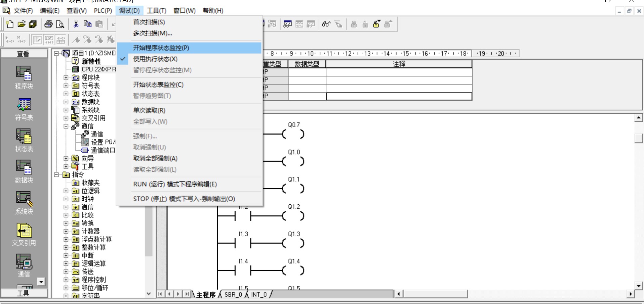Click the pause program status icon
The width and height of the screenshot is (644, 304).
coord(273,24)
